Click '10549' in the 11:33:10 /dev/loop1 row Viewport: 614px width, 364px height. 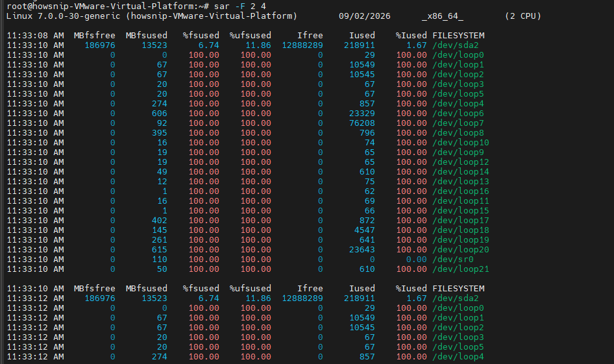362,65
